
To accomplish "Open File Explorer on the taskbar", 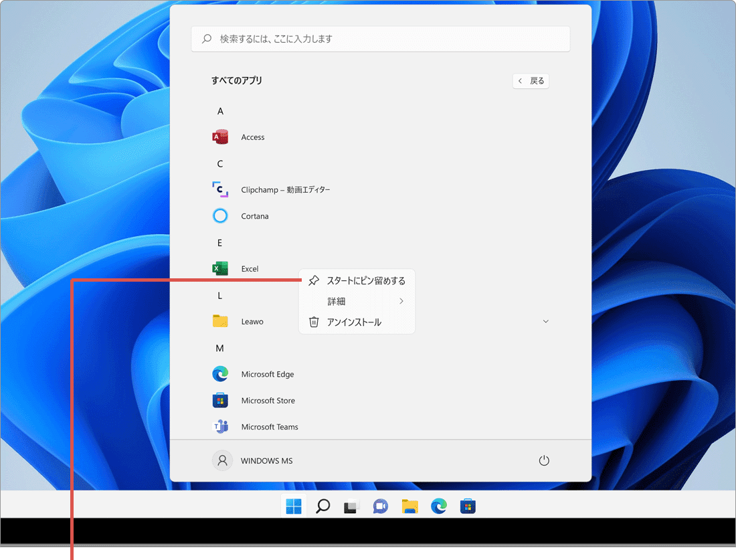I will point(409,506).
